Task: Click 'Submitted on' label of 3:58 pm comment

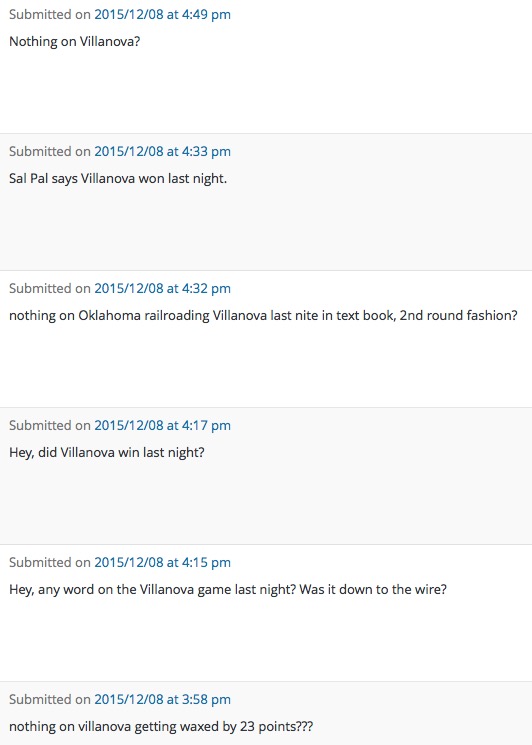Action: (x=50, y=699)
